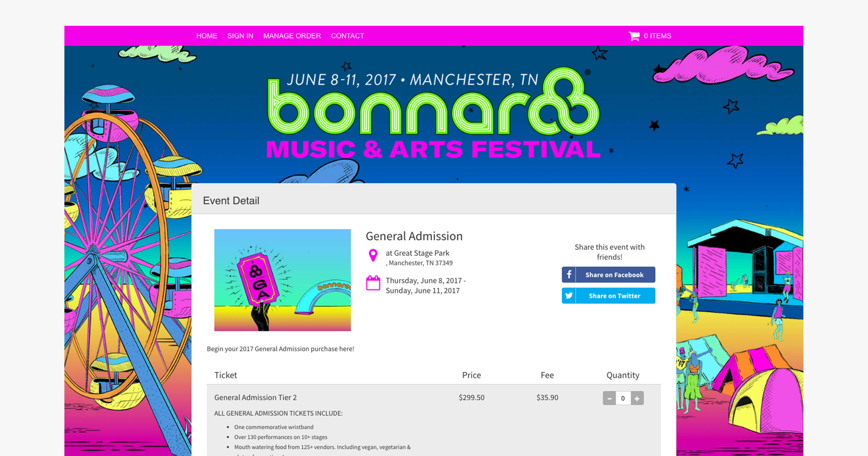Open the SIGN IN menu link

pyautogui.click(x=240, y=36)
